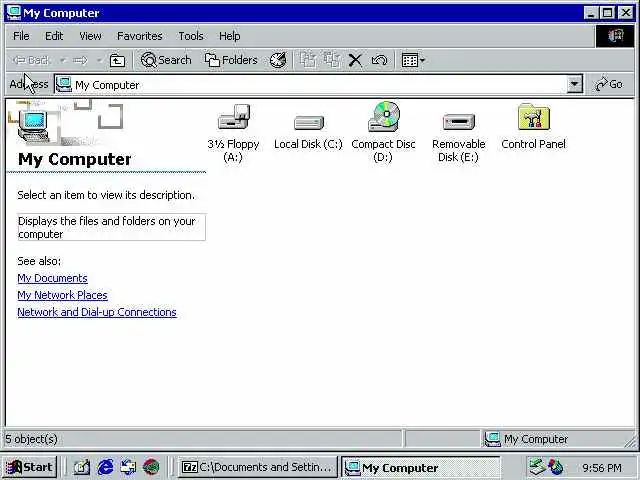This screenshot has width=640, height=480.
Task: Switch to C:\Documents and Settin... taskbar button
Action: coord(257,467)
